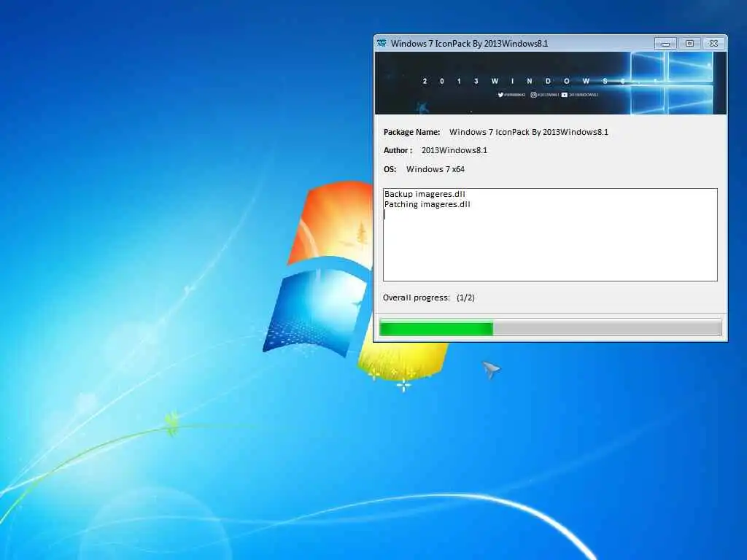Click the "Author :" label

398,150
